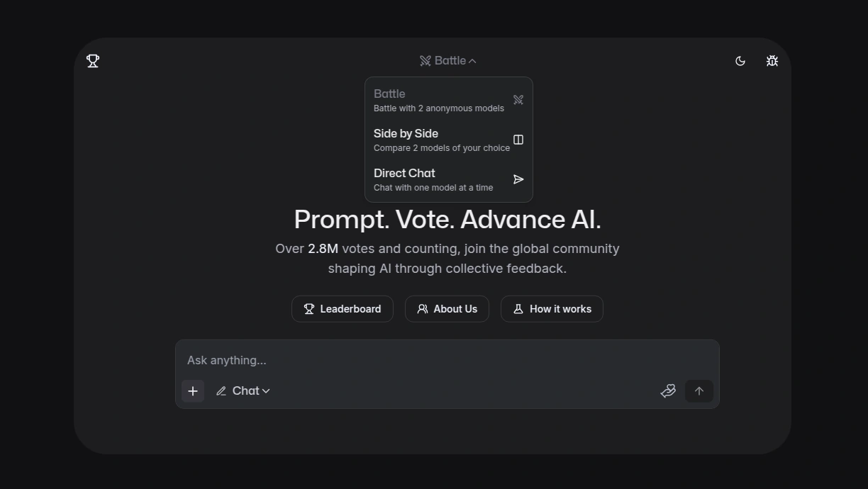Choose Direct Chat mode
The width and height of the screenshot is (868, 489).
click(x=449, y=179)
